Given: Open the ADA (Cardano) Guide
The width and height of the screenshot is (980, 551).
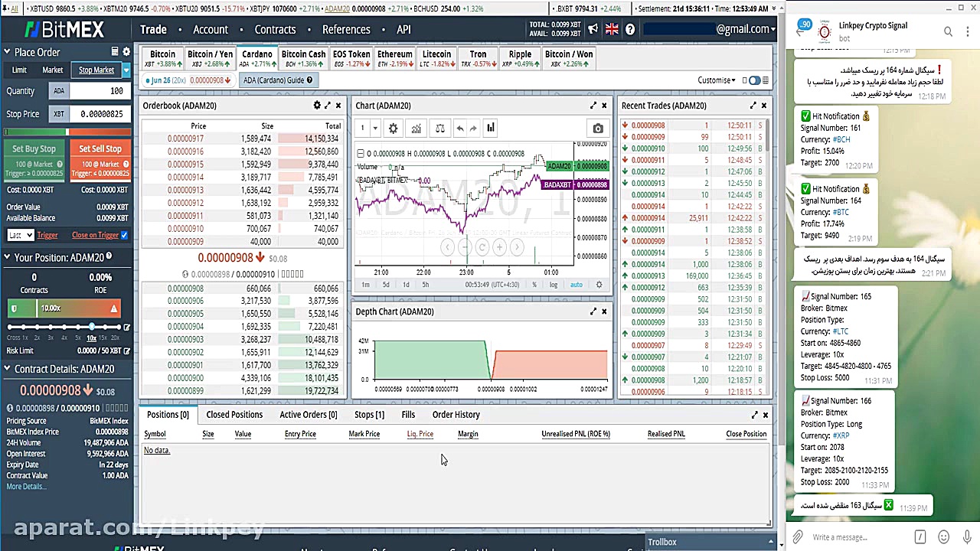Looking at the screenshot, I should tap(277, 80).
